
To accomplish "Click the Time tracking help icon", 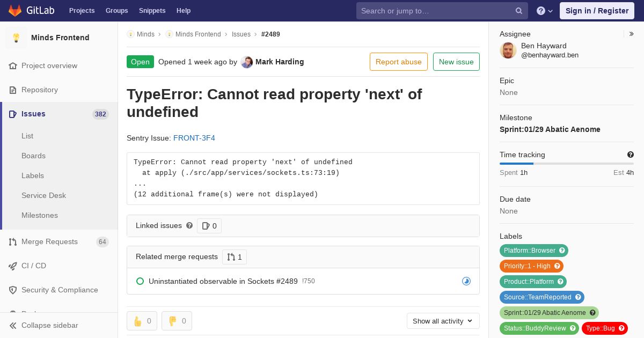I will pos(631,155).
